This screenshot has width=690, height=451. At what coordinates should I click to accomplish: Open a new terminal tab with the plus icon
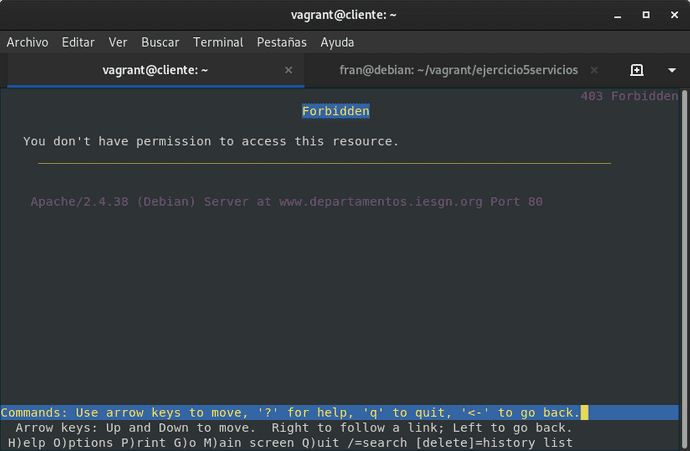pyautogui.click(x=637, y=70)
